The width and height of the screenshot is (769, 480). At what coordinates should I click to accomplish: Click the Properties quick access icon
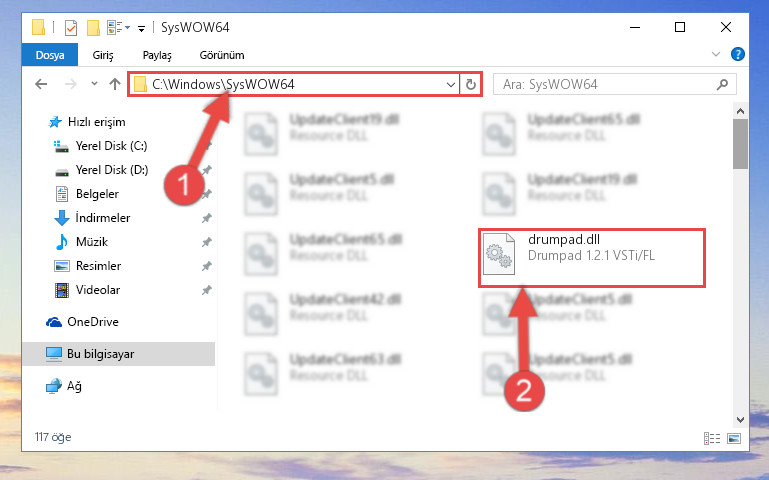point(71,27)
